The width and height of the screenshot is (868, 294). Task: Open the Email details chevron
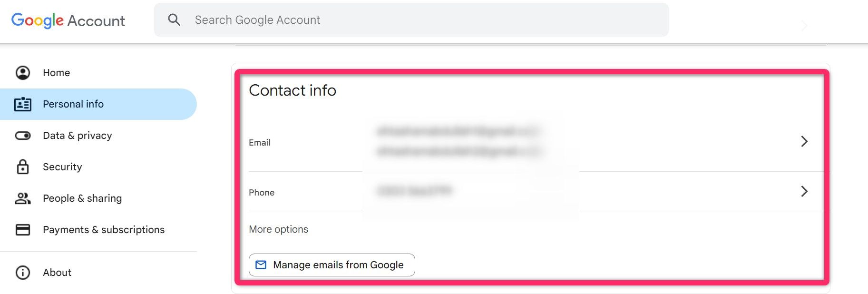pyautogui.click(x=805, y=141)
